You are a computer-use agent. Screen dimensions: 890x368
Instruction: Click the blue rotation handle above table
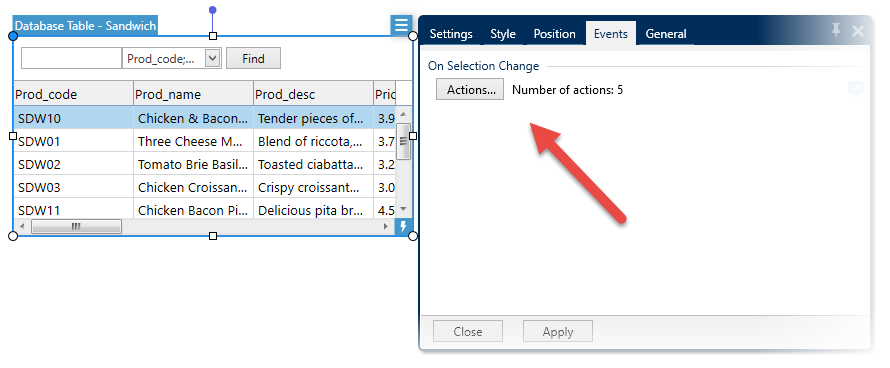(x=213, y=10)
